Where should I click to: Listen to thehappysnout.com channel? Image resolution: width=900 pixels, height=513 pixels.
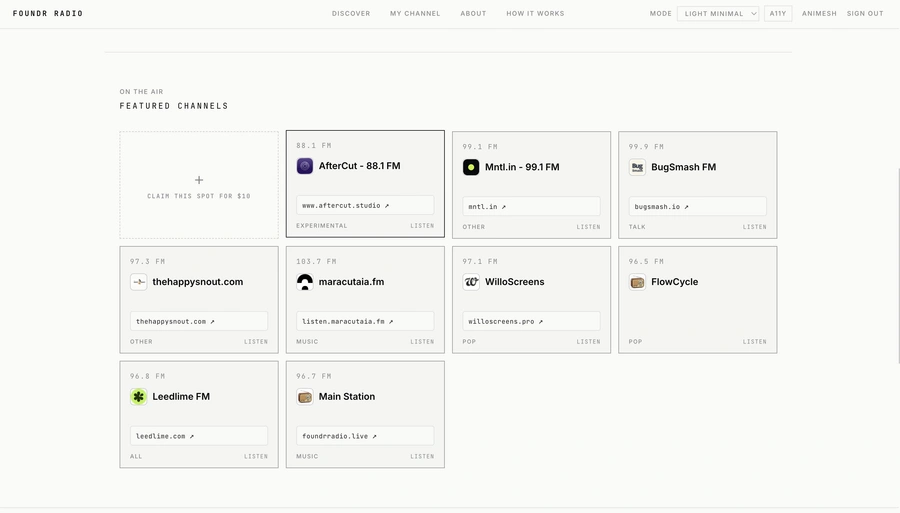255,341
